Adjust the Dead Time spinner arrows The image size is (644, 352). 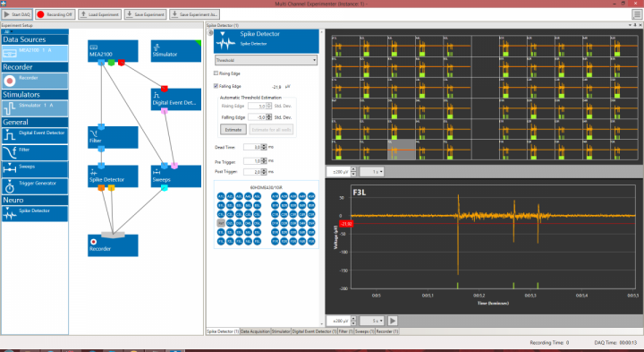(x=264, y=147)
